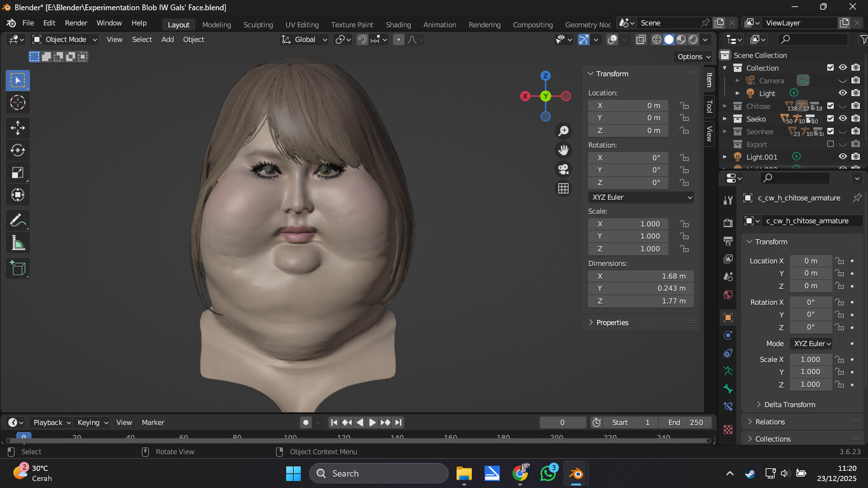This screenshot has height=488, width=868.
Task: Hide the Saeko collection in viewport
Action: pyautogui.click(x=843, y=119)
